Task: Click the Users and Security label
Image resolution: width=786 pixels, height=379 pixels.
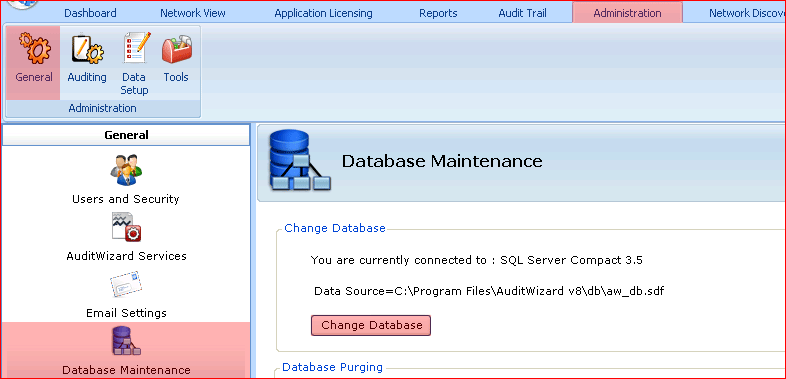Action: (126, 199)
